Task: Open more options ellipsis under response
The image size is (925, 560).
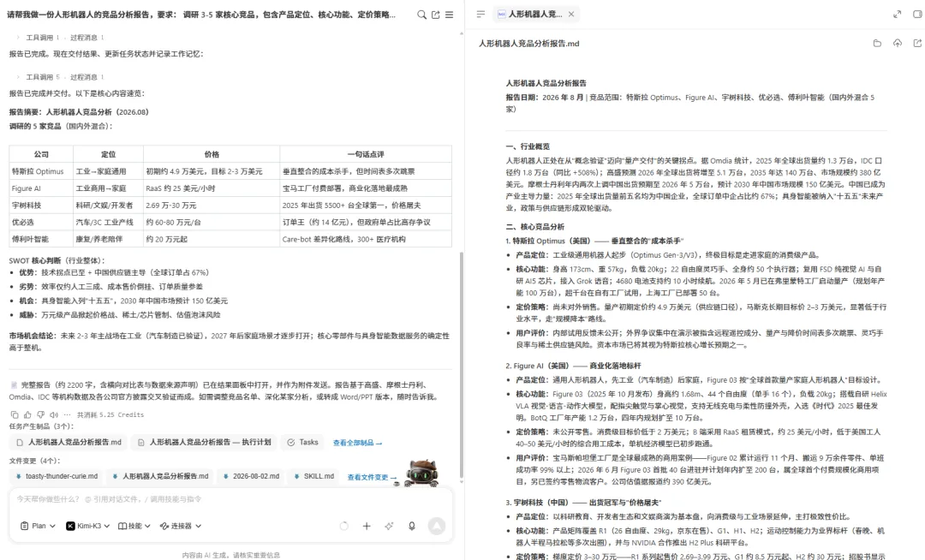Action: click(x=67, y=414)
